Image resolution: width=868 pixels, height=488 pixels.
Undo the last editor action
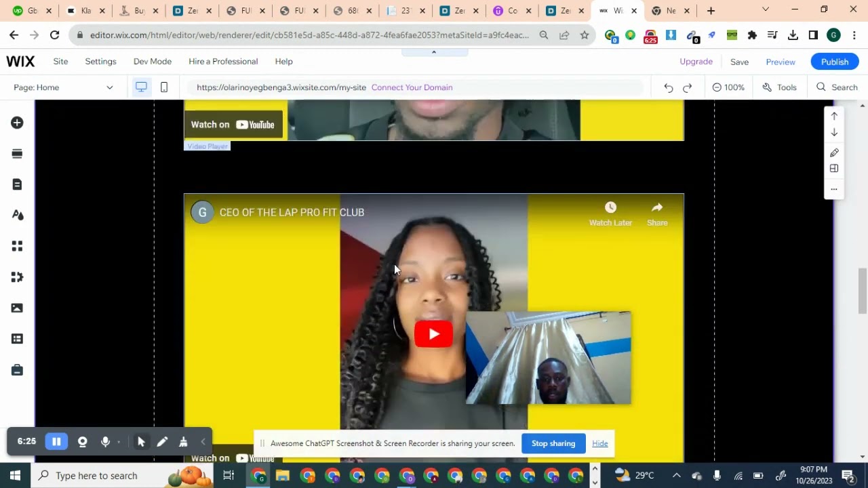669,87
